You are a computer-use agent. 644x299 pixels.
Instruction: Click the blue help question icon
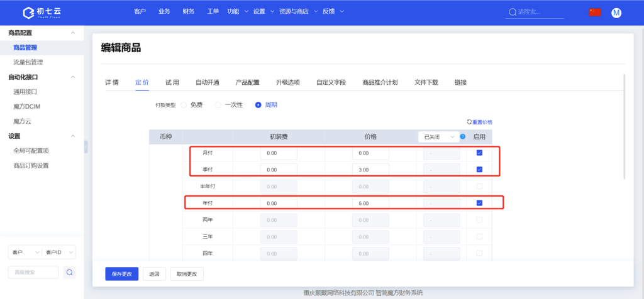click(x=463, y=136)
